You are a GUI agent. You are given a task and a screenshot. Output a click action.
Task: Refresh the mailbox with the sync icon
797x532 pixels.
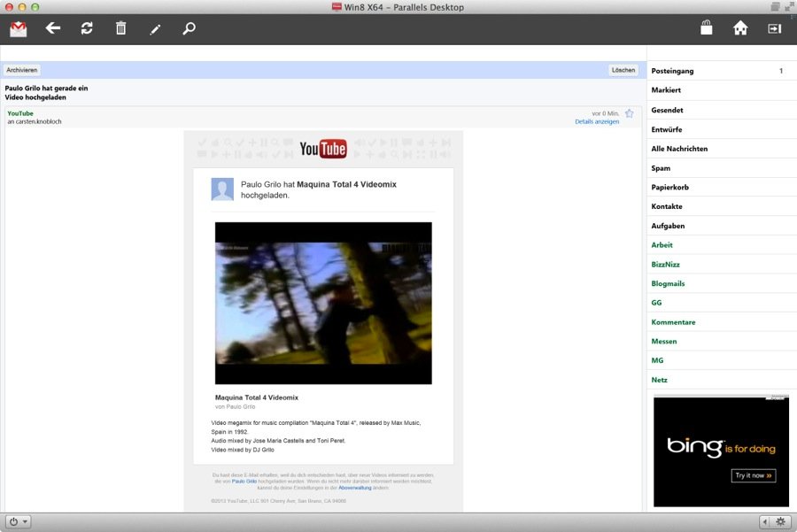tap(87, 28)
